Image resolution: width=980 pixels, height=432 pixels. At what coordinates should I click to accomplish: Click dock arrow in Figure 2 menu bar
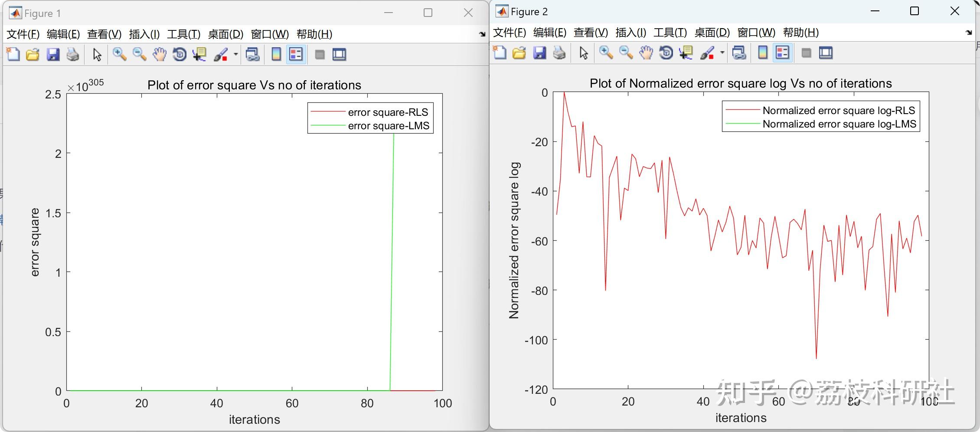click(x=969, y=33)
